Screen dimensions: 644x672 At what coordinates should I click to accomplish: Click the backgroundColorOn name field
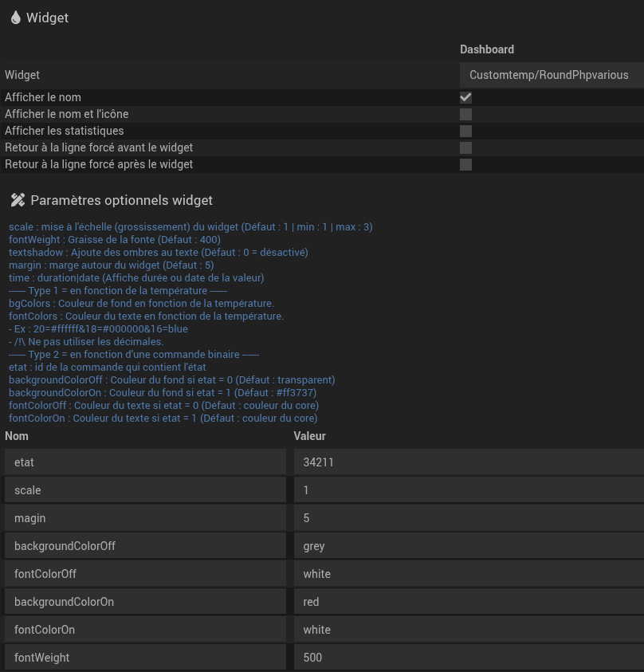click(145, 602)
